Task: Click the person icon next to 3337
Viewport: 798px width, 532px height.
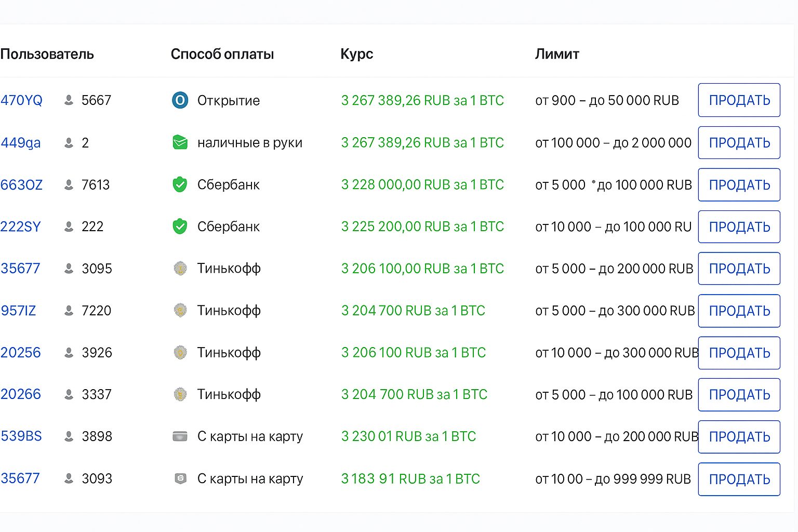Action: [x=69, y=395]
